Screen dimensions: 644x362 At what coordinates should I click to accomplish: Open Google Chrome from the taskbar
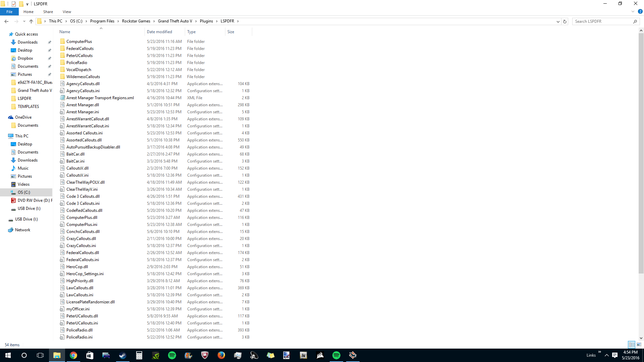[73, 355]
